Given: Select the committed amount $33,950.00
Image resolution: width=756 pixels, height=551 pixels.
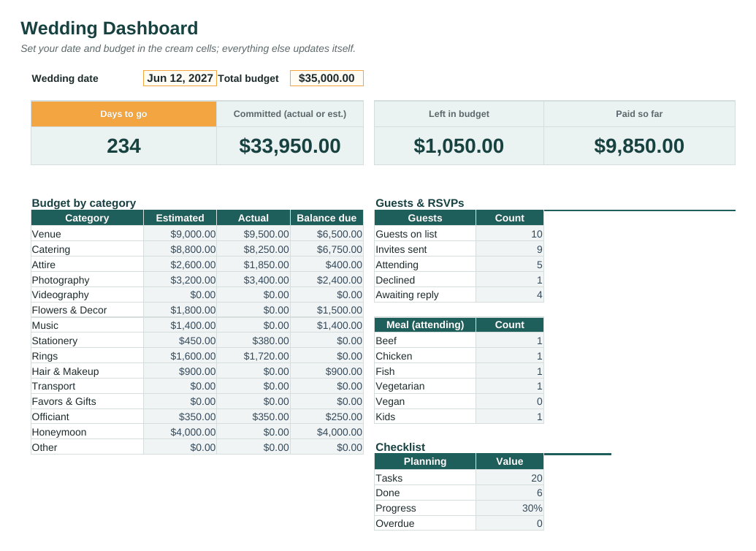Looking at the screenshot, I should click(290, 145).
